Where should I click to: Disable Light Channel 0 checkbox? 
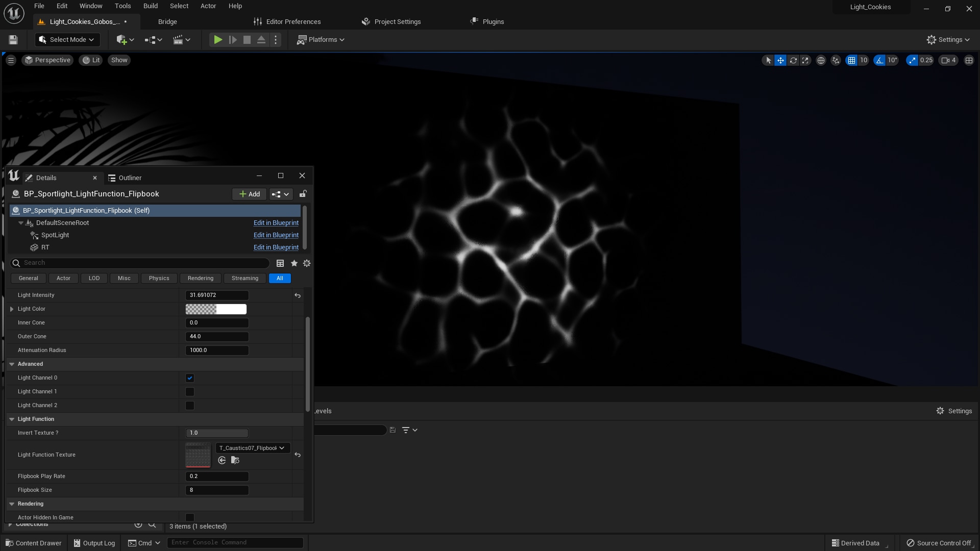pyautogui.click(x=189, y=378)
